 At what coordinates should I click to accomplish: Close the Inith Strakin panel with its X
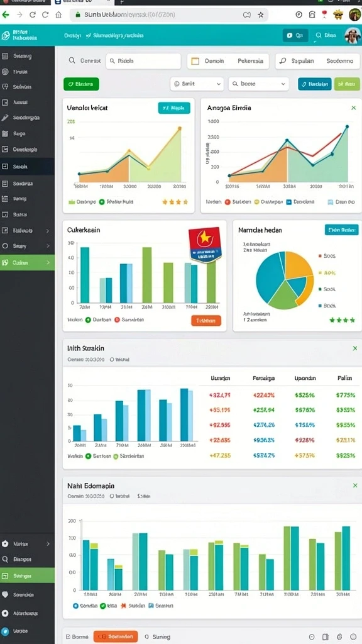click(355, 348)
